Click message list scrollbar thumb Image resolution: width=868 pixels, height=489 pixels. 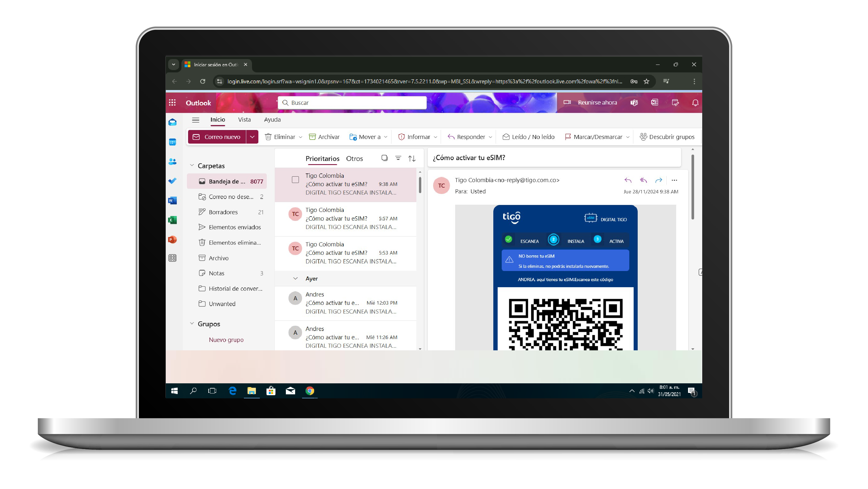coord(420,186)
